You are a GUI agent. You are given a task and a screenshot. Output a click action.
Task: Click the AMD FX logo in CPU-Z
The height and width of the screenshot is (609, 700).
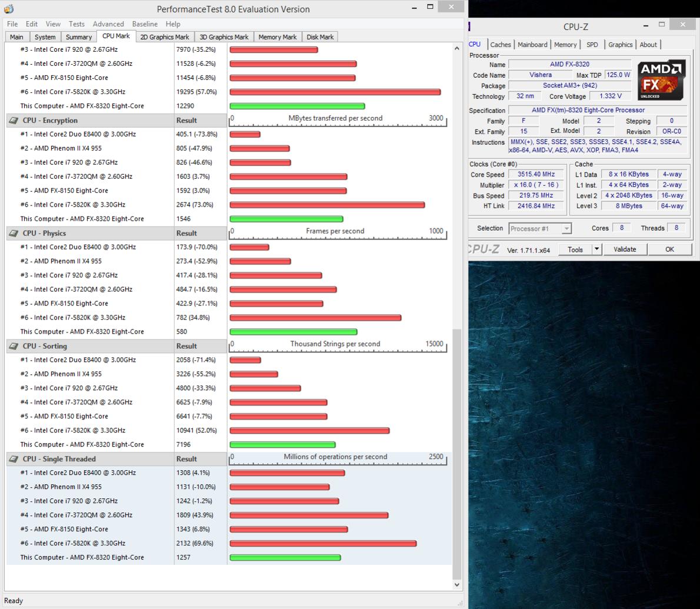tap(661, 81)
